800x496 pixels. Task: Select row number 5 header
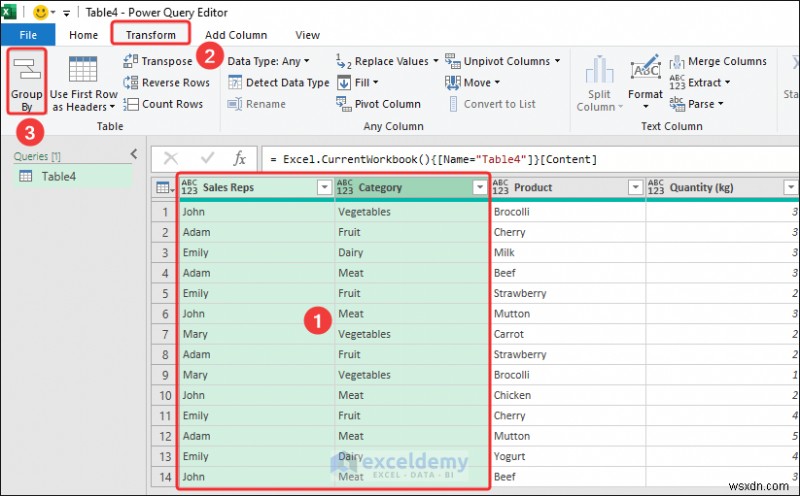[x=165, y=293]
